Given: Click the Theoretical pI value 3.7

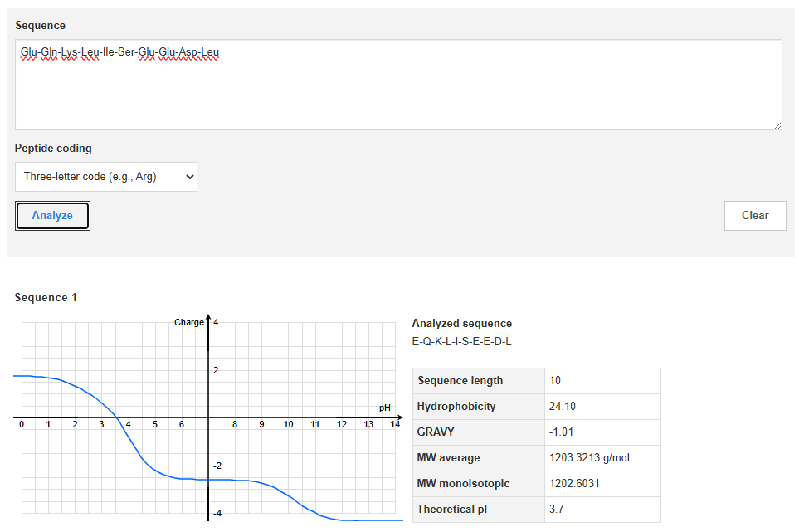Looking at the screenshot, I should coord(556,510).
